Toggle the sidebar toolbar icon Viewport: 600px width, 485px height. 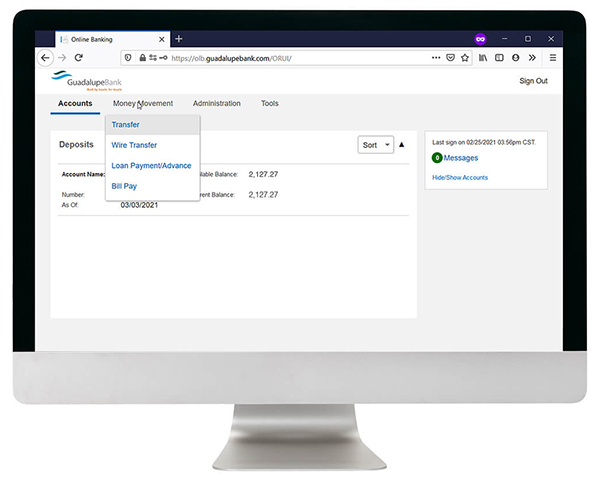point(499,58)
